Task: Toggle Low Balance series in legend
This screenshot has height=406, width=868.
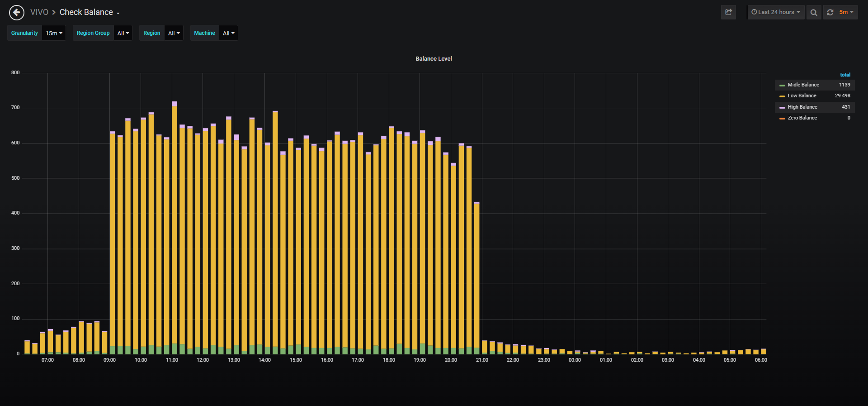Action: pos(802,96)
